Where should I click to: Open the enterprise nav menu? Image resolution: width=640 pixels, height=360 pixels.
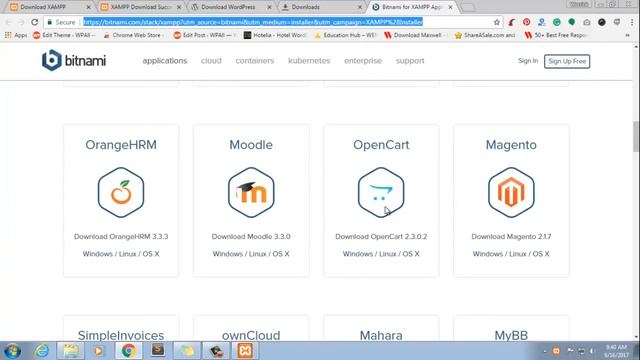tap(363, 61)
